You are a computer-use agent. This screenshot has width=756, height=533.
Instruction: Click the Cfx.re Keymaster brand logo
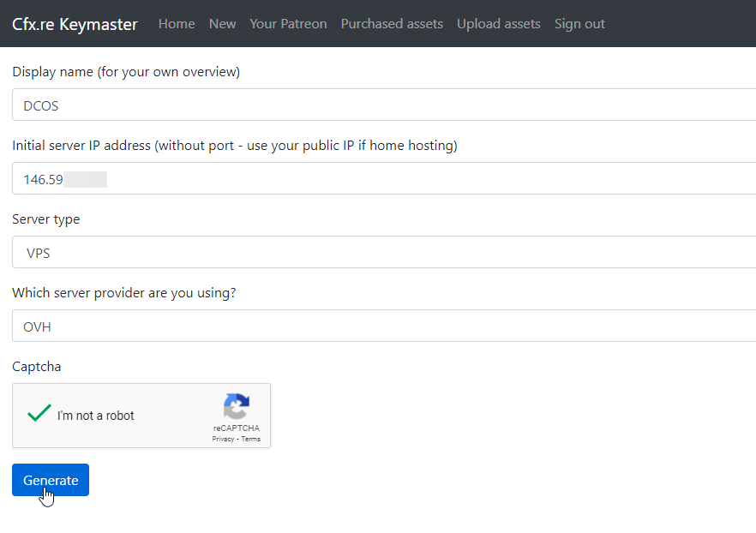click(75, 24)
